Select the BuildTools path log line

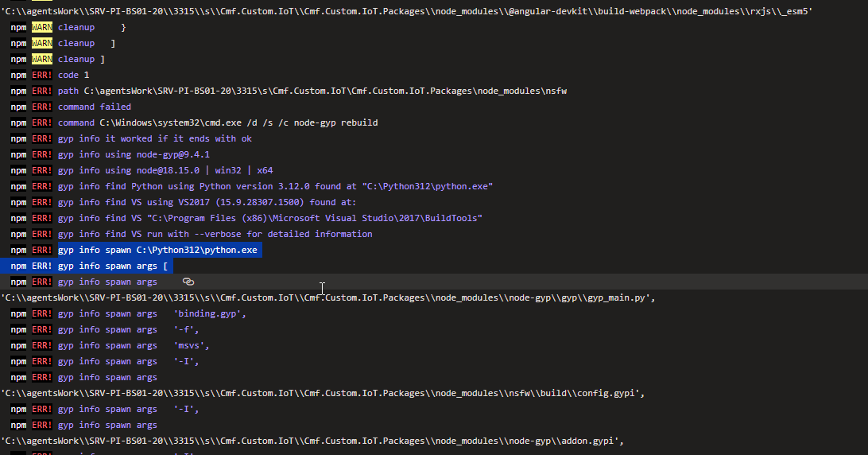pos(246,219)
